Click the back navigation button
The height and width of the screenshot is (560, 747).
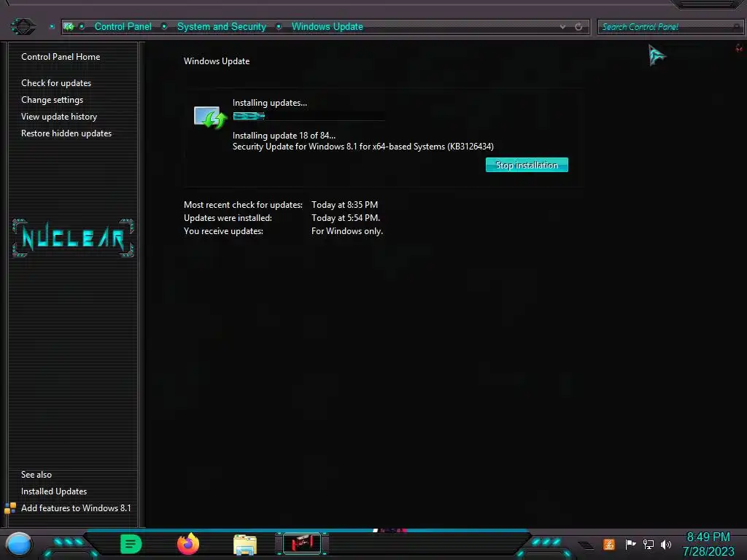point(23,26)
